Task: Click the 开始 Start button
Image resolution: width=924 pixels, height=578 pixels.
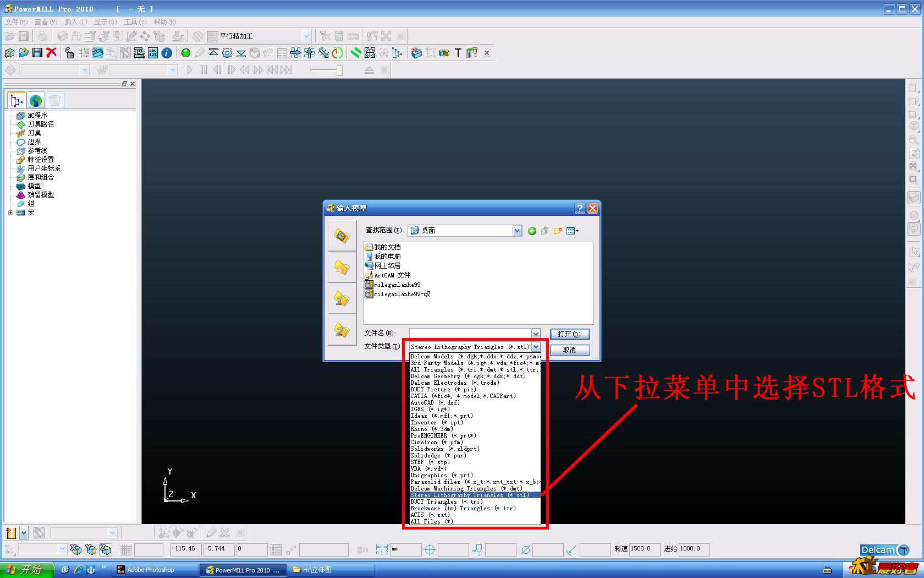Action: coord(27,570)
